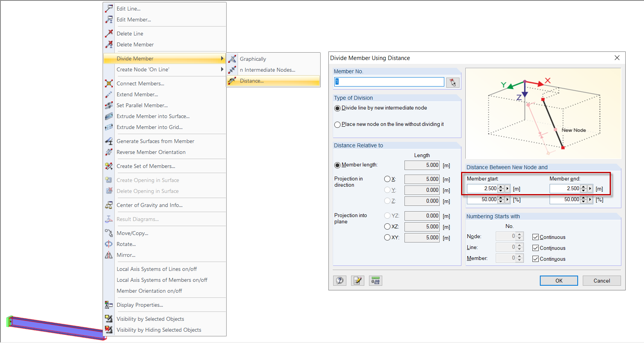
Task: Choose Local Axis Systems of Lines on/off
Action: pyautogui.click(x=165, y=269)
